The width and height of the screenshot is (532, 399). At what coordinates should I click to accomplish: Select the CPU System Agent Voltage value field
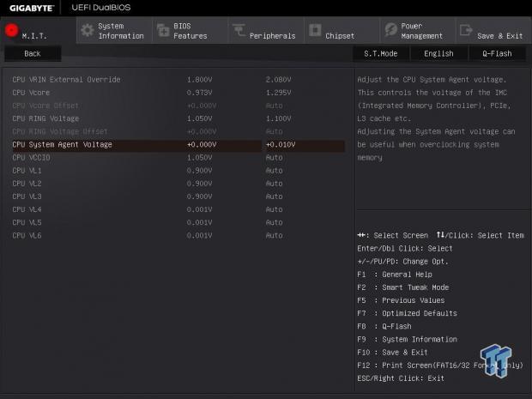pos(303,145)
